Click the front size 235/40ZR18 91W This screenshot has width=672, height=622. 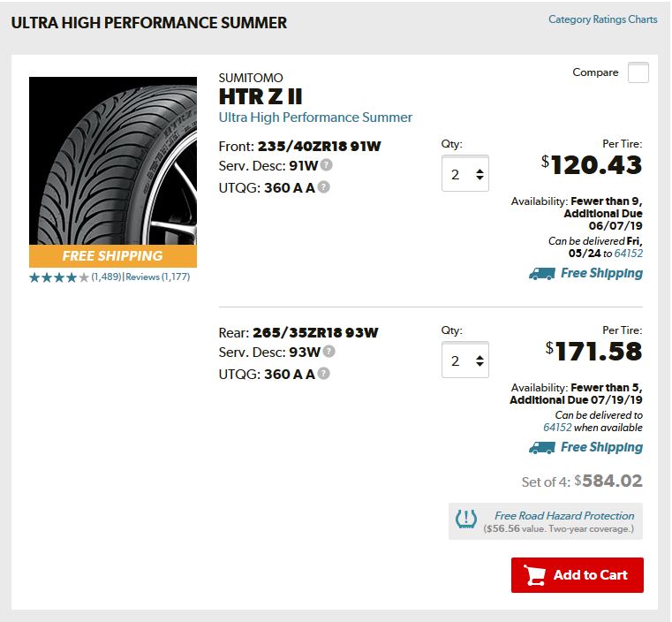point(319,146)
